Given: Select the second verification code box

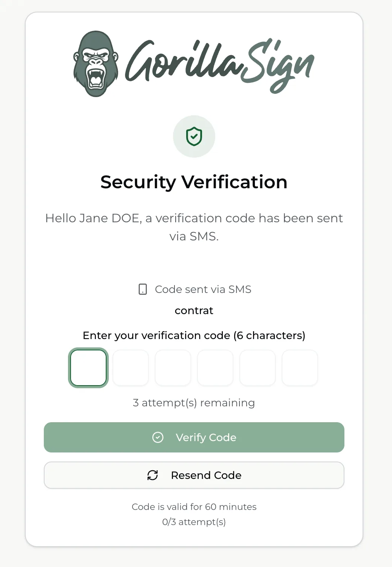Looking at the screenshot, I should (131, 368).
